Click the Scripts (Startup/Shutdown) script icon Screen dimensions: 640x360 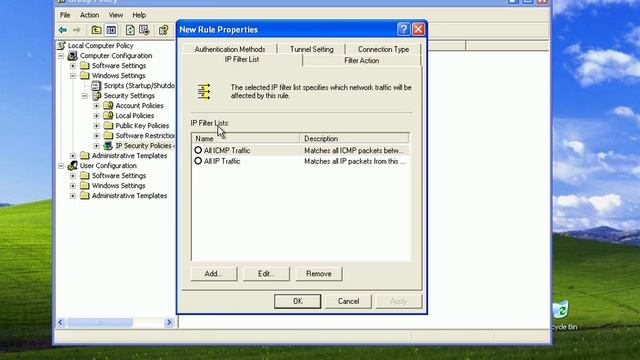point(96,86)
